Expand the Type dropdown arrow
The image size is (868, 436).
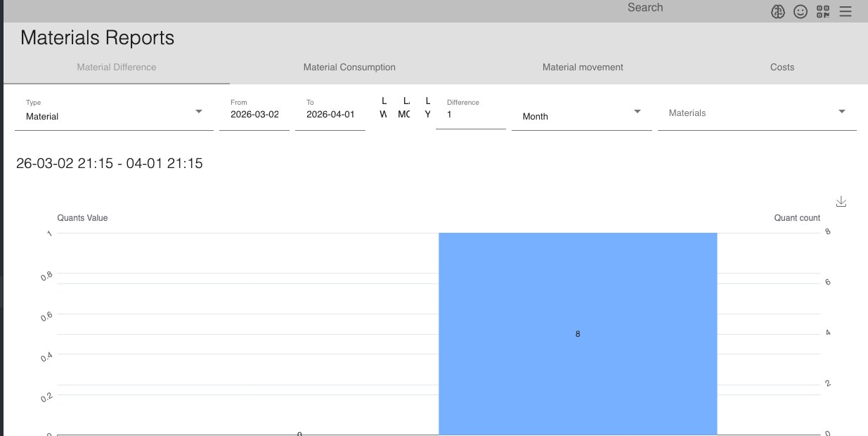coord(199,112)
